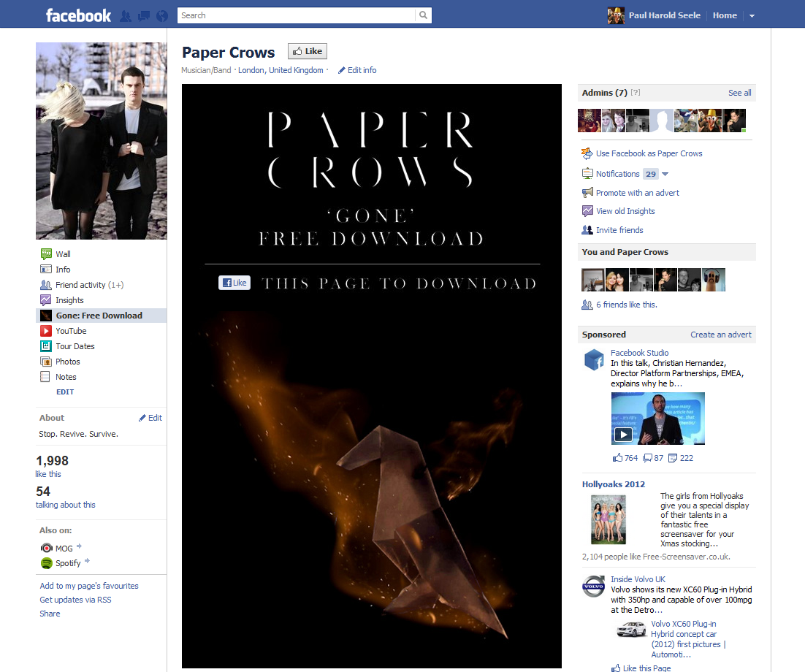Viewport: 805px width, 672px height.
Task: Select Gone: Free Download tab
Action: point(101,316)
